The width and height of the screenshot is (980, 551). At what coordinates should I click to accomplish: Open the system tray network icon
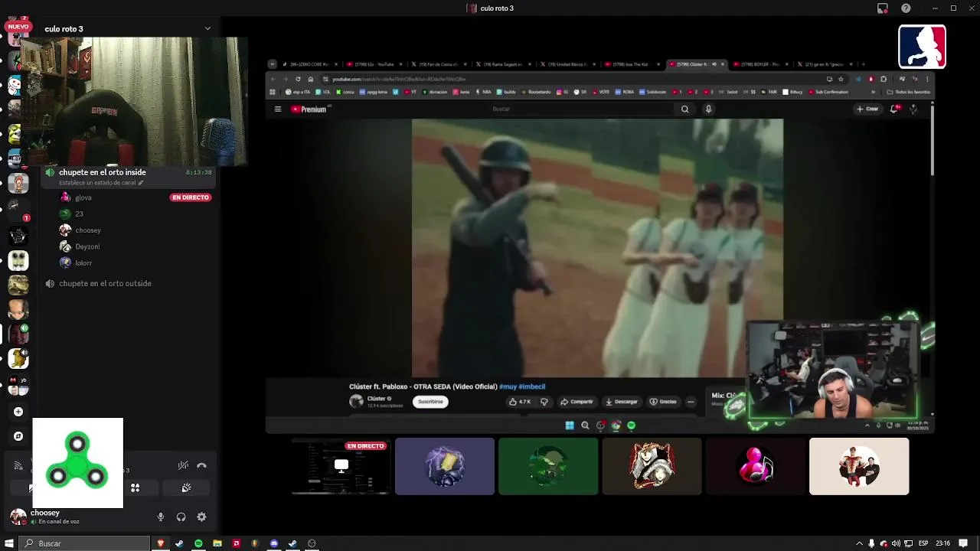(x=907, y=543)
